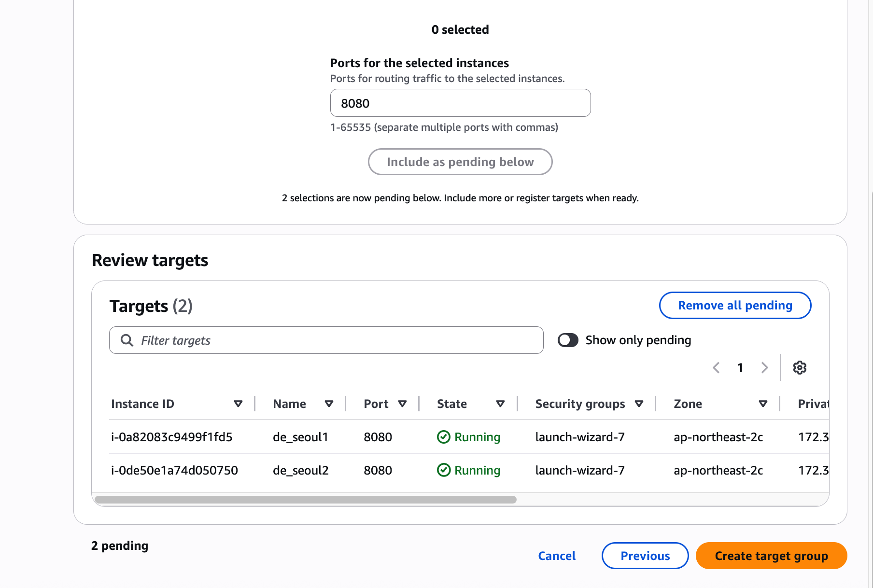Screen dimensions: 873x588
Task: Click Create target group button
Action: pos(771,556)
